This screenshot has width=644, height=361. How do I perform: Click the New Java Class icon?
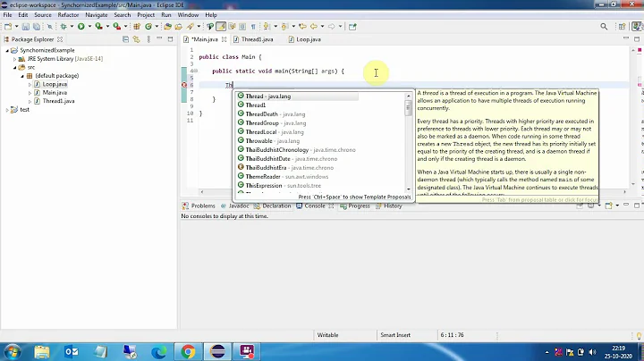[148, 27]
